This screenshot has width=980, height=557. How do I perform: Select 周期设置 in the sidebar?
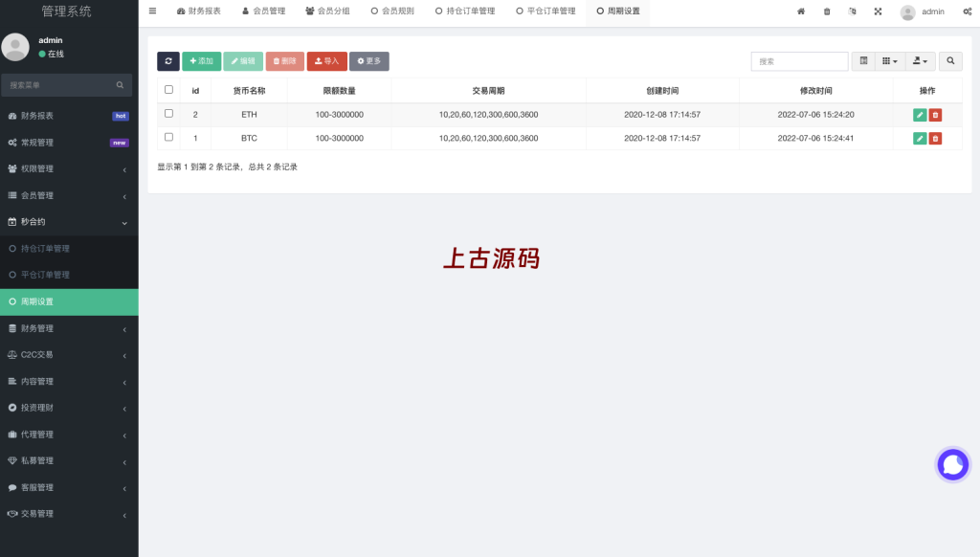pos(69,301)
